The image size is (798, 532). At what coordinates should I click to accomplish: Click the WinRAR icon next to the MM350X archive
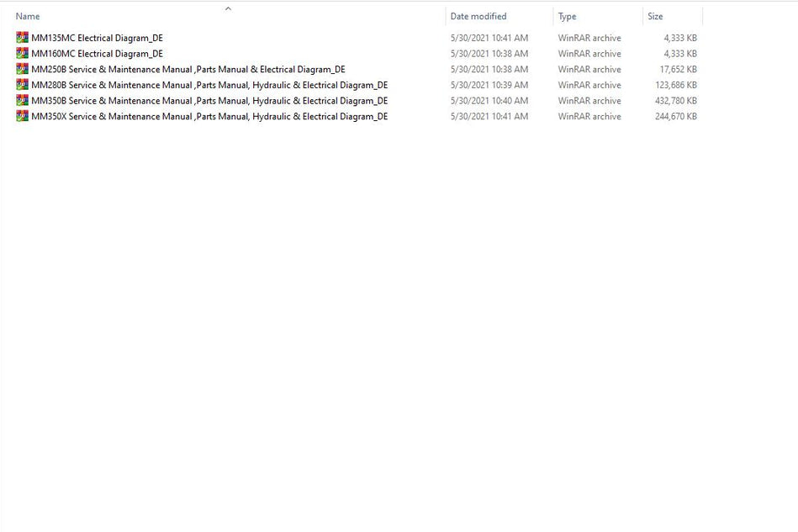pos(22,116)
